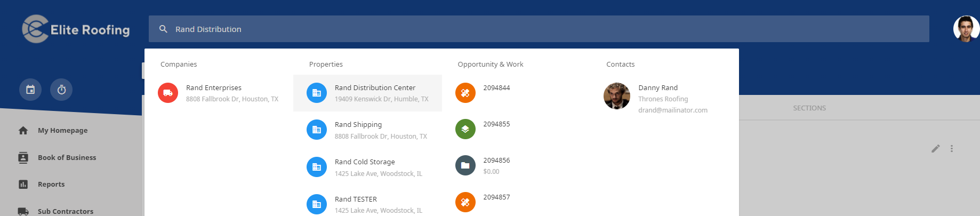Open Sub Contractors section
The image size is (980, 216).
(x=65, y=211)
